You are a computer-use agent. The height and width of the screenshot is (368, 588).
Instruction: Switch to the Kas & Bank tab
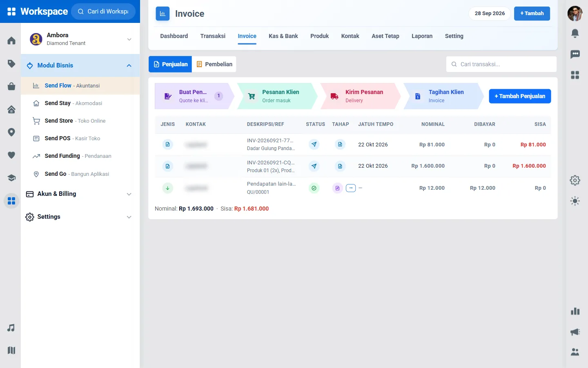[x=283, y=36]
